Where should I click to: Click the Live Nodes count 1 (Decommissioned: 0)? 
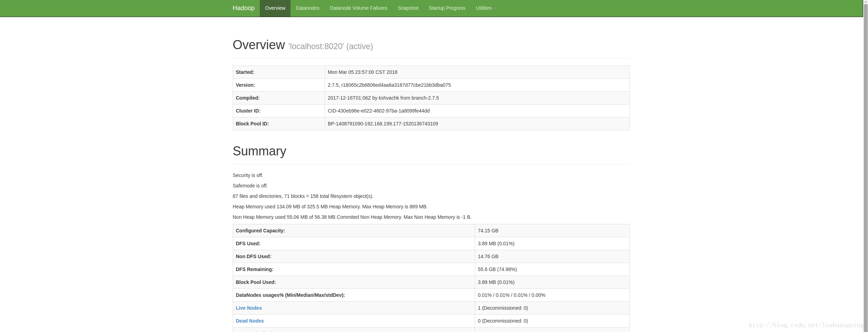tap(503, 308)
